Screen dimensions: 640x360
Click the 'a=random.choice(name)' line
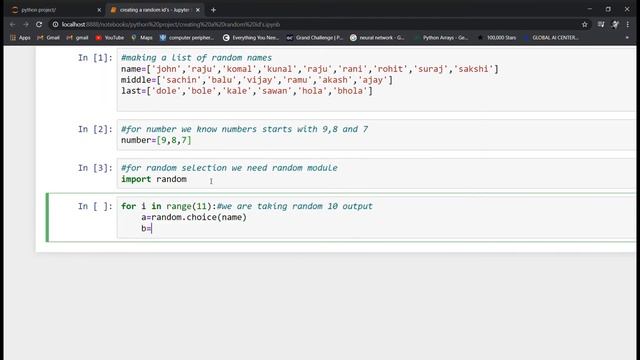[x=194, y=217]
